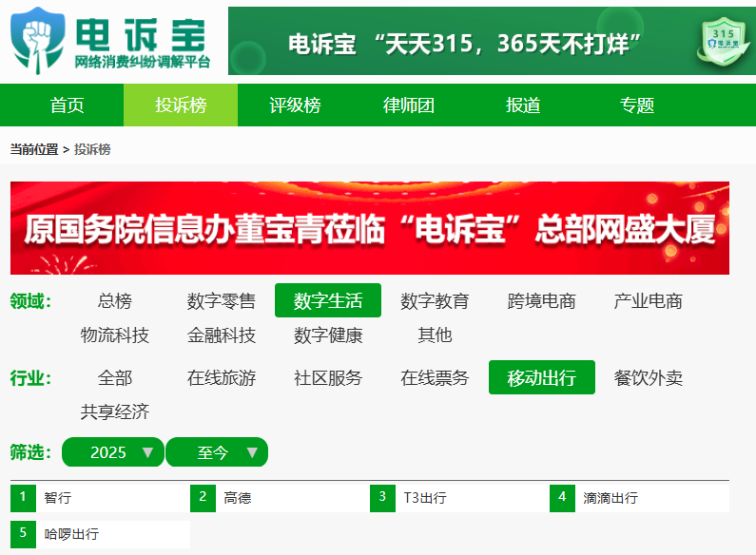Click the 网络消费纠纷调解平台 tagline text

click(143, 62)
